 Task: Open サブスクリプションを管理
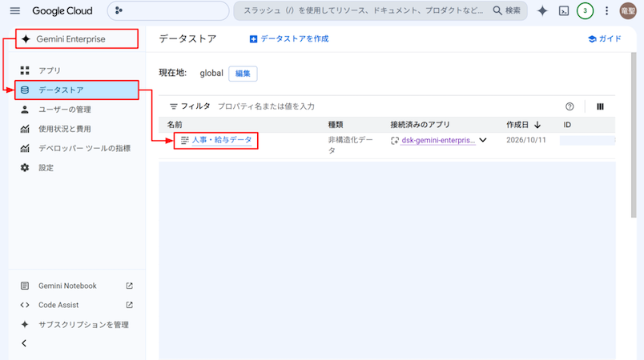(83, 325)
